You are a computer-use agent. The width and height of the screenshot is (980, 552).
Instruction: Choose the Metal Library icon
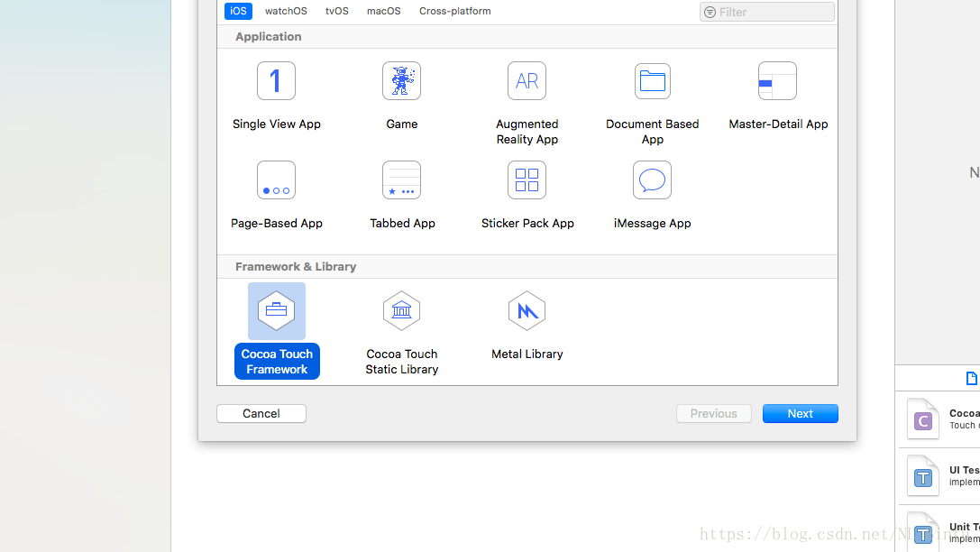(527, 310)
